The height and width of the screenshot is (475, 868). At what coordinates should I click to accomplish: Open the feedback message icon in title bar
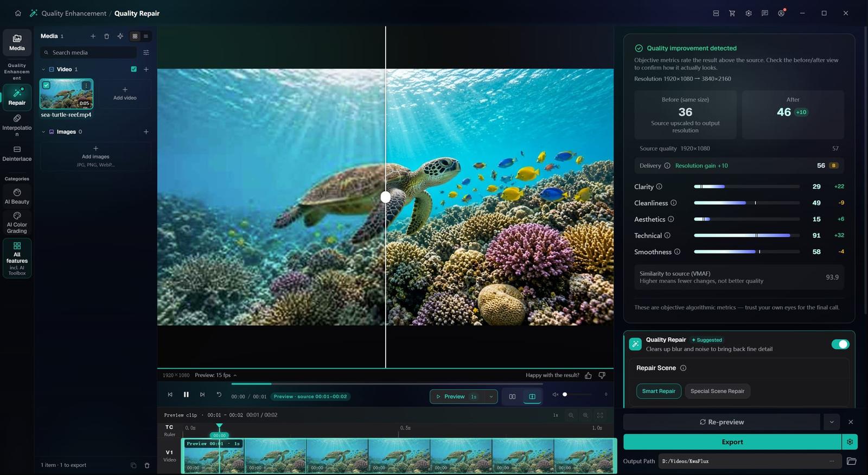pos(764,13)
